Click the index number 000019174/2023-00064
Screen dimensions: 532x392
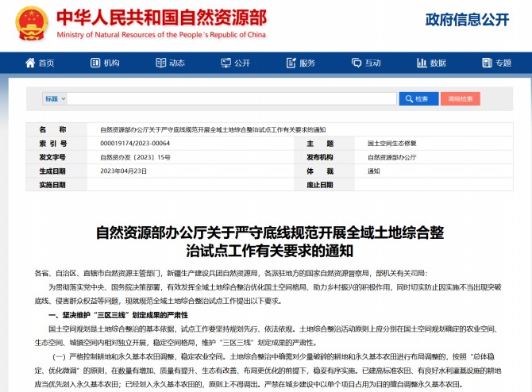click(135, 144)
